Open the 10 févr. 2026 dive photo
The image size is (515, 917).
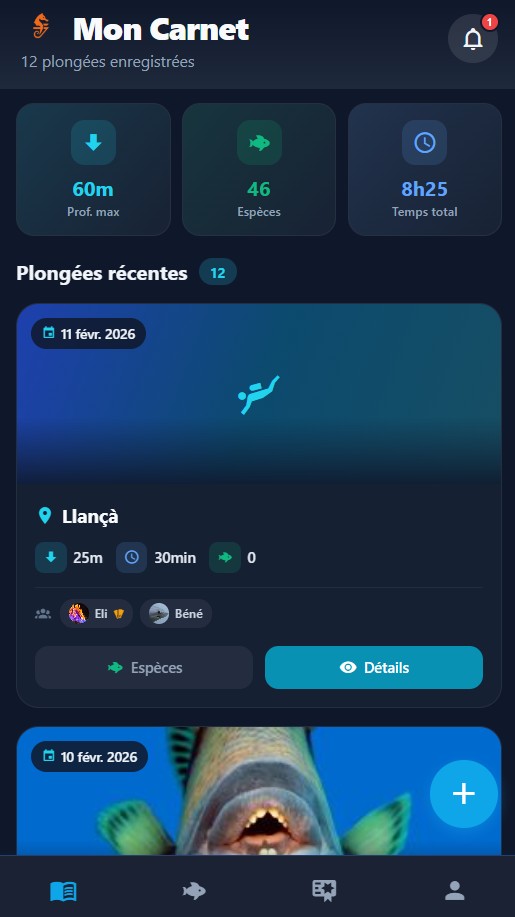click(x=259, y=791)
